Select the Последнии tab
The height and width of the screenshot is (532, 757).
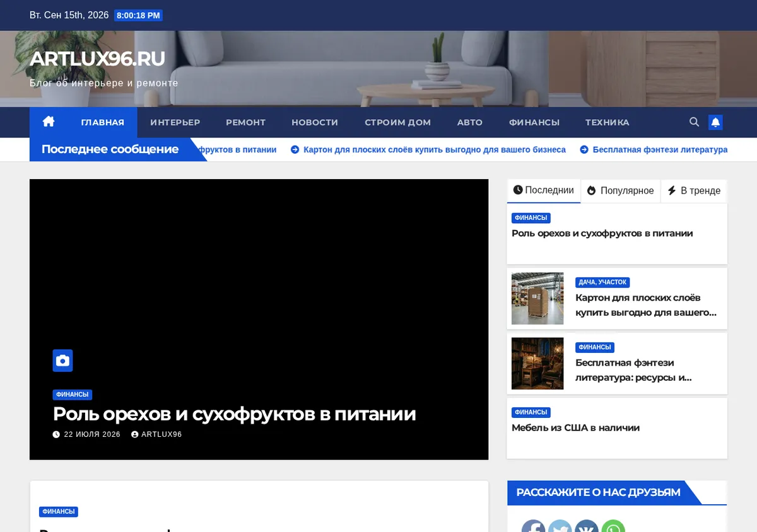tap(544, 190)
